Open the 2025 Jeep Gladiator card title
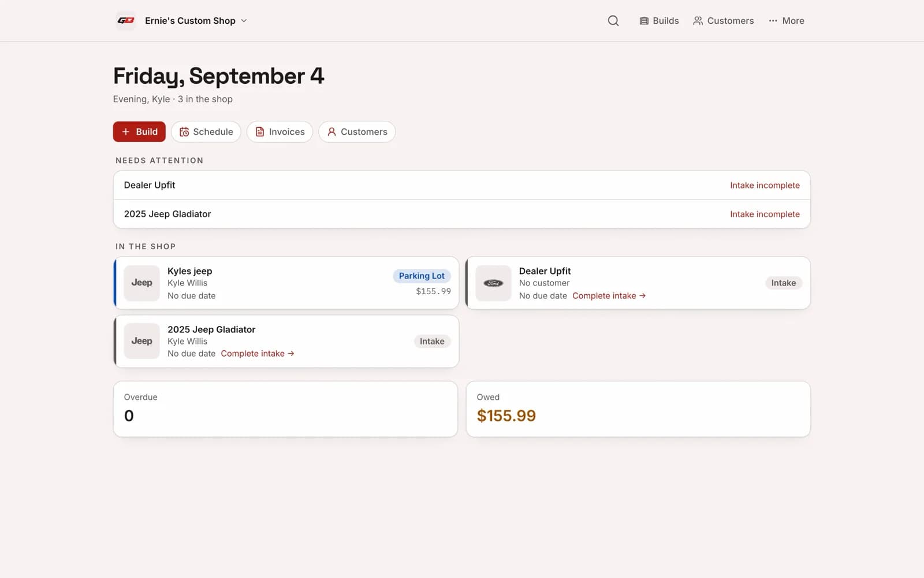 pyautogui.click(x=211, y=329)
